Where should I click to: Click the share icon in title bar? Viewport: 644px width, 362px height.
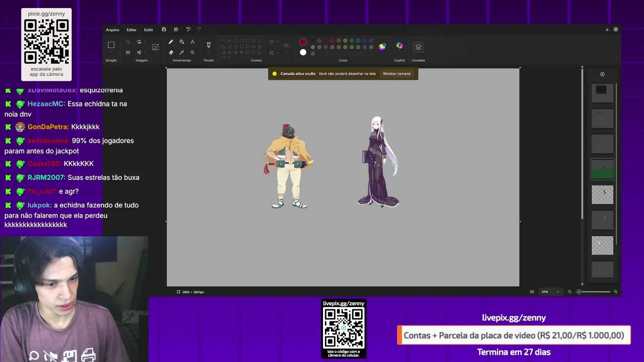[176, 30]
